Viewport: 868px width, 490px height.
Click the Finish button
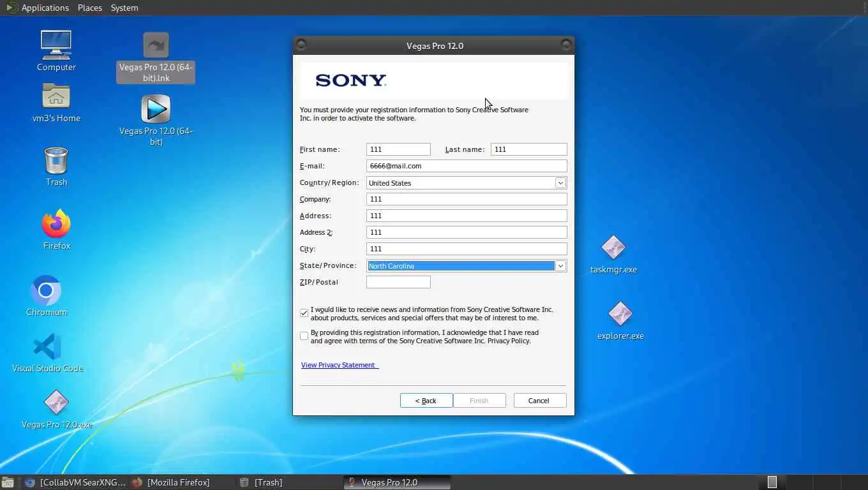pos(479,401)
